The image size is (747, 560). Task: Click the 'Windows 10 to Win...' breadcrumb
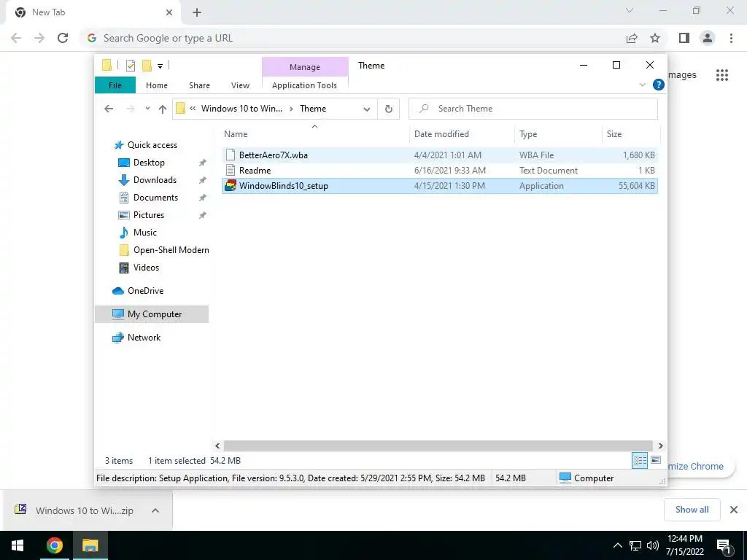pyautogui.click(x=241, y=109)
